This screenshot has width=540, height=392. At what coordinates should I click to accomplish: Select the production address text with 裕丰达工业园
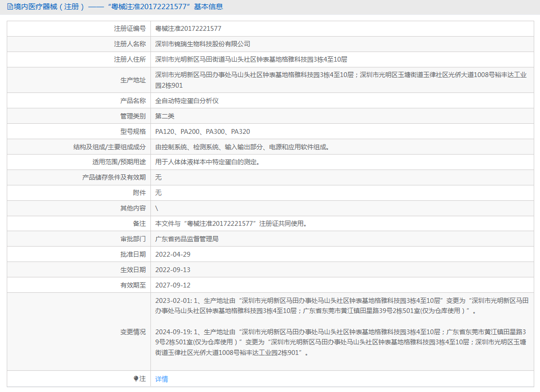[x=340, y=80]
